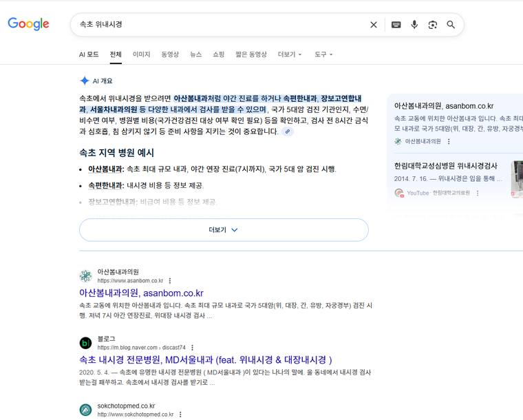Image resolution: width=523 pixels, height=420 pixels.
Task: Open options for sidebar 아산봄내과의원 card
Action: point(449,141)
